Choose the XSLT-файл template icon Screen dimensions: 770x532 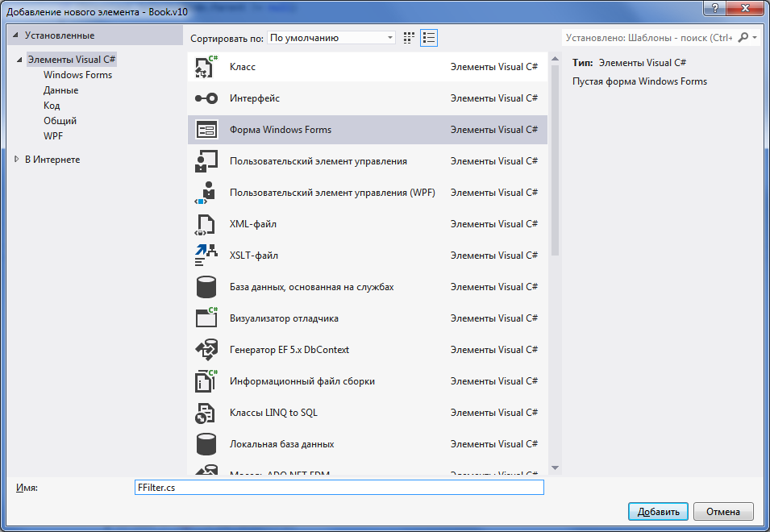[206, 256]
